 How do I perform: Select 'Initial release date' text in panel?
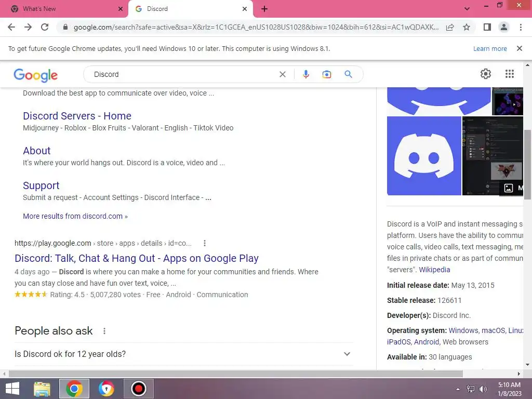[x=418, y=285]
